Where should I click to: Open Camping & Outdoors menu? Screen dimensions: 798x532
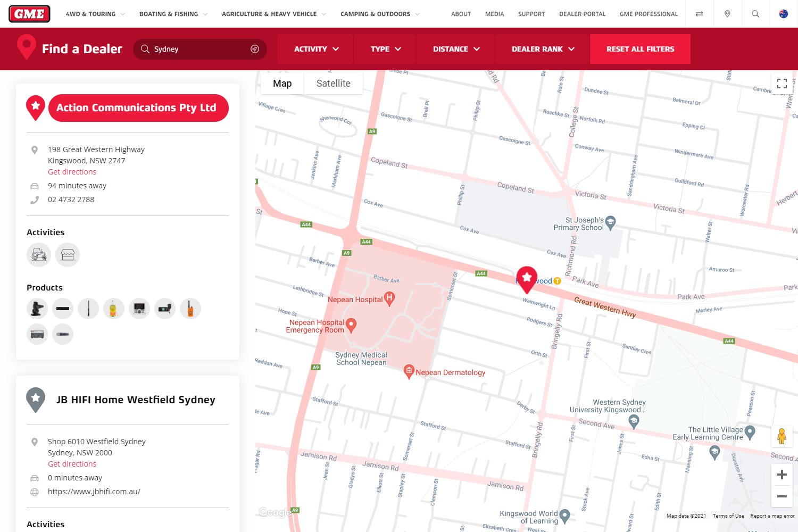click(x=380, y=14)
